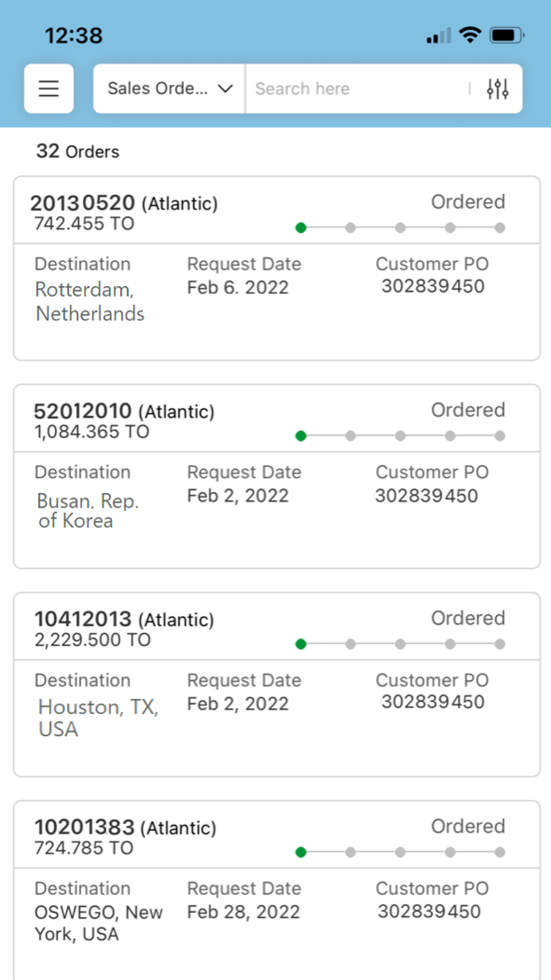Click second progress dot on order 10412013
The width and height of the screenshot is (551, 980).
(x=350, y=644)
